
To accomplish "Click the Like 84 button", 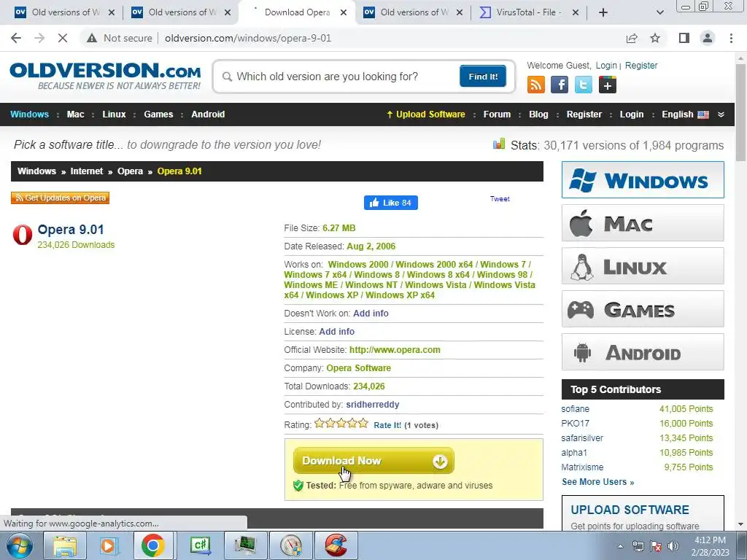I will [391, 203].
